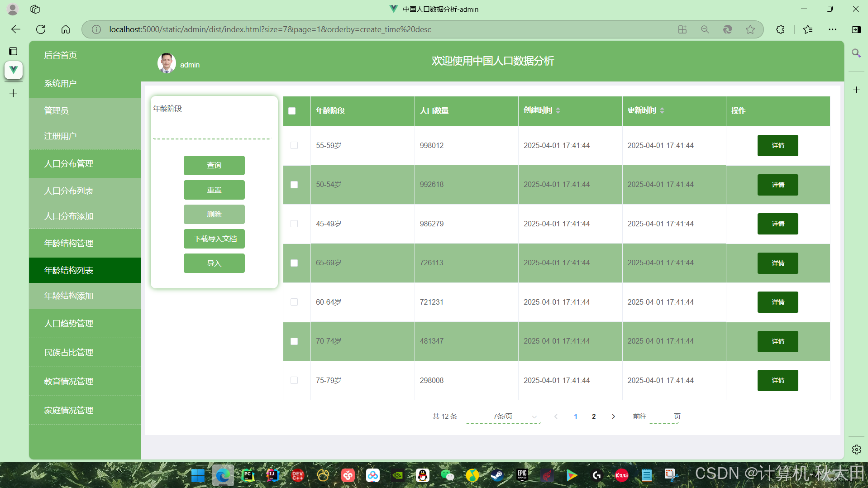Open 管理员 submenu item
The height and width of the screenshot is (488, 868).
[x=85, y=110]
